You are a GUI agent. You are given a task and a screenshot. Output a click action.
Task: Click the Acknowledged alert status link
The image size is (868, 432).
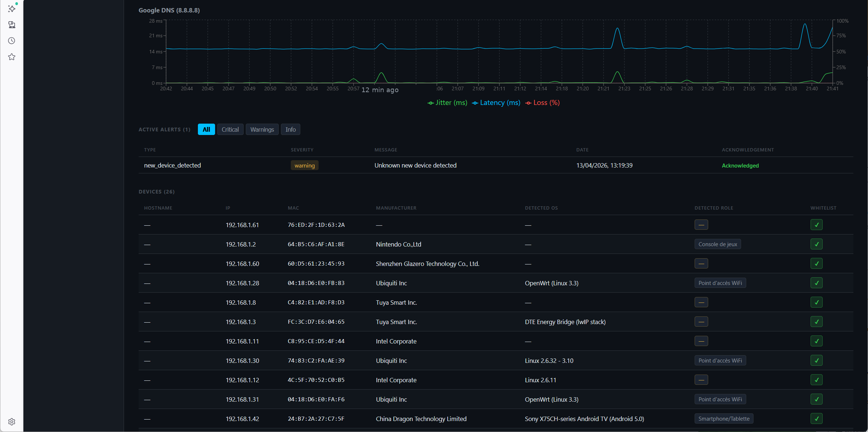point(740,166)
